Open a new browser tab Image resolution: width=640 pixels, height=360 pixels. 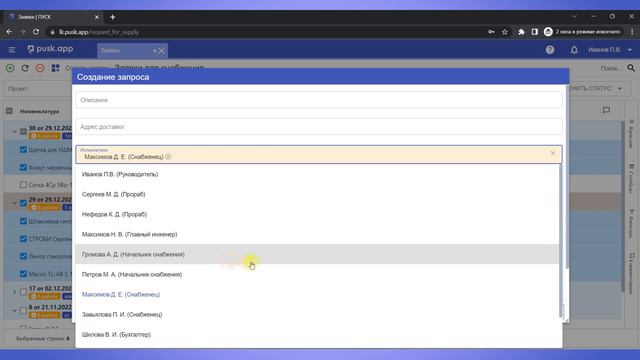[x=113, y=17]
